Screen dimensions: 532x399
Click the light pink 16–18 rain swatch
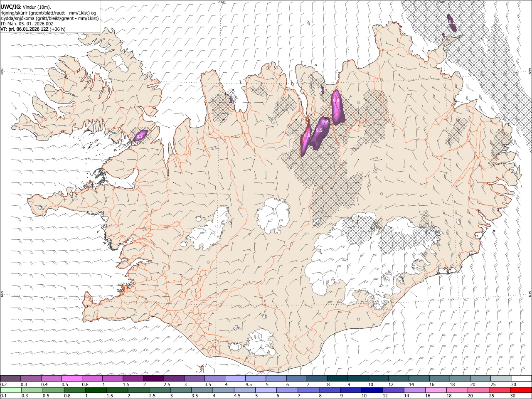[436, 390]
